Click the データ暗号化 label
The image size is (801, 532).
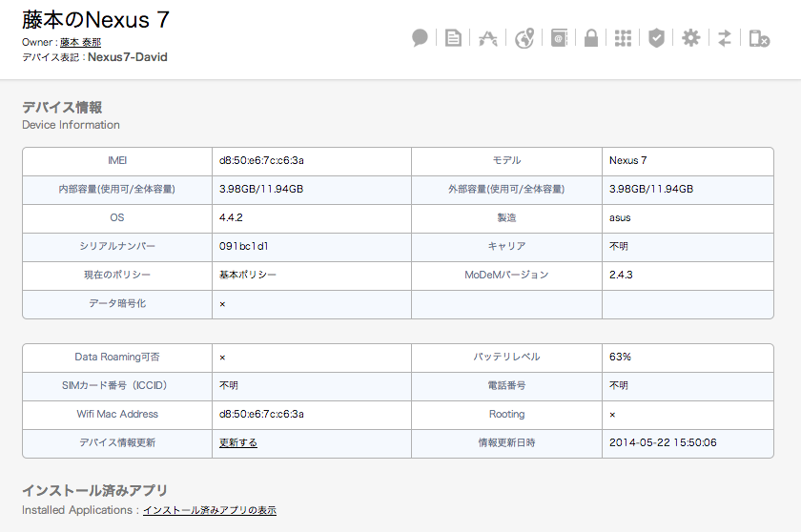[117, 303]
